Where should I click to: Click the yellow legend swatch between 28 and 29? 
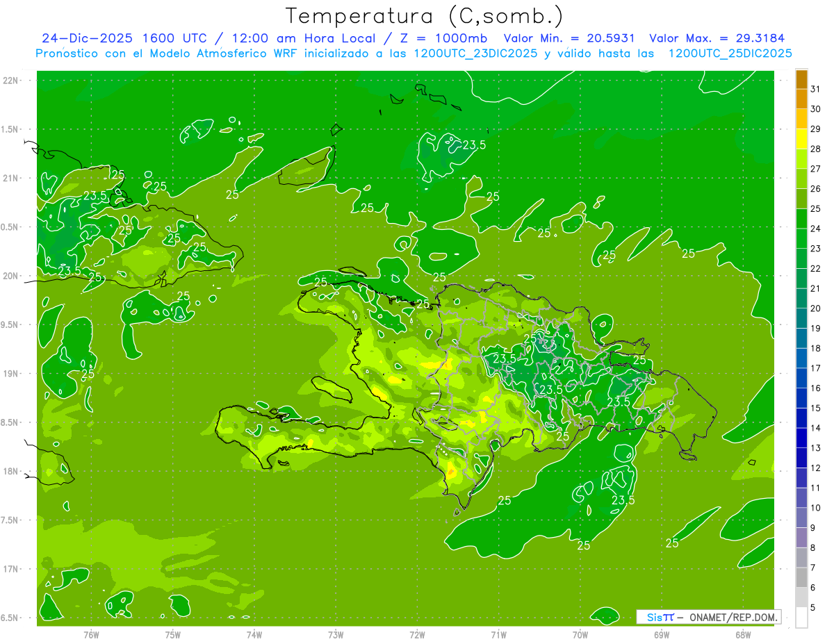801,139
